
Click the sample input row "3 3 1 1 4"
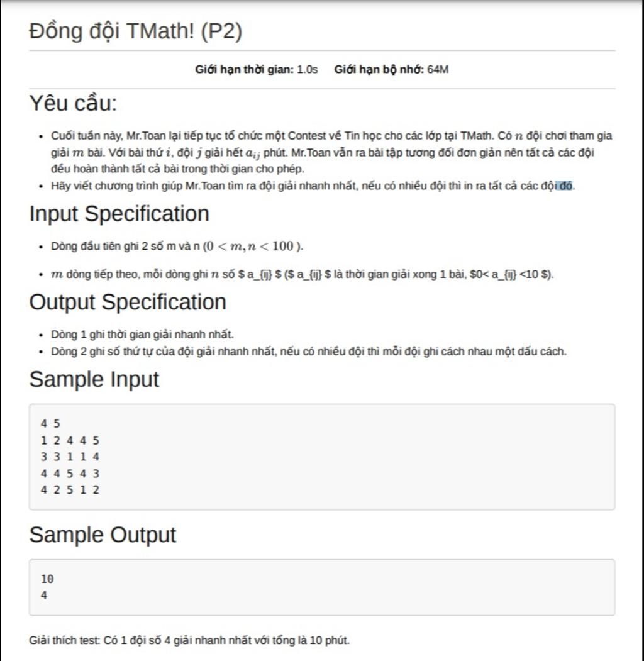click(70, 457)
